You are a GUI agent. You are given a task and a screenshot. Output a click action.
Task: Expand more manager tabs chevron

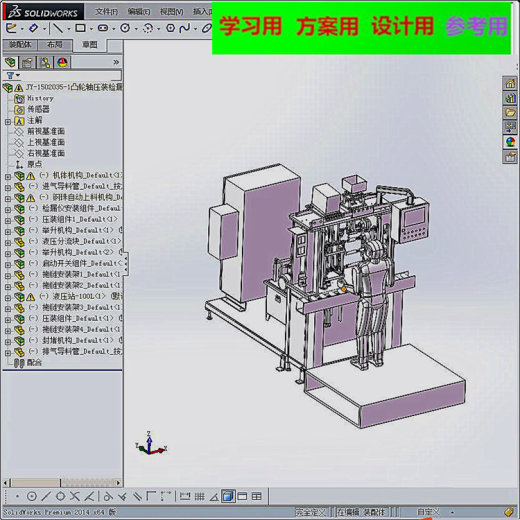click(x=116, y=62)
